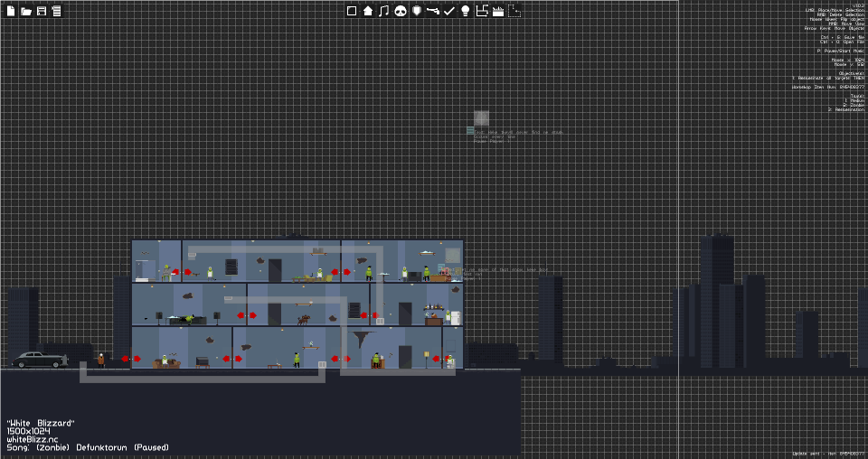
Task: Pick the shield armor tool
Action: point(417,11)
